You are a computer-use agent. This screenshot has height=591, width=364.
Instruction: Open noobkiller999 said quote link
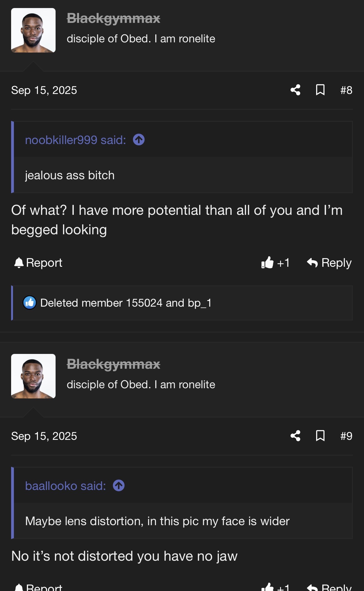(75, 140)
